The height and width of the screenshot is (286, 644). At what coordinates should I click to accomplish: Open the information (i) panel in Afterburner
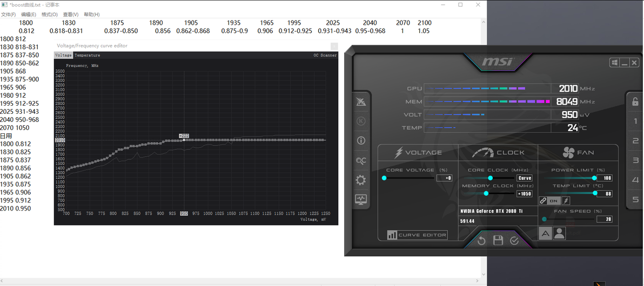point(361,141)
